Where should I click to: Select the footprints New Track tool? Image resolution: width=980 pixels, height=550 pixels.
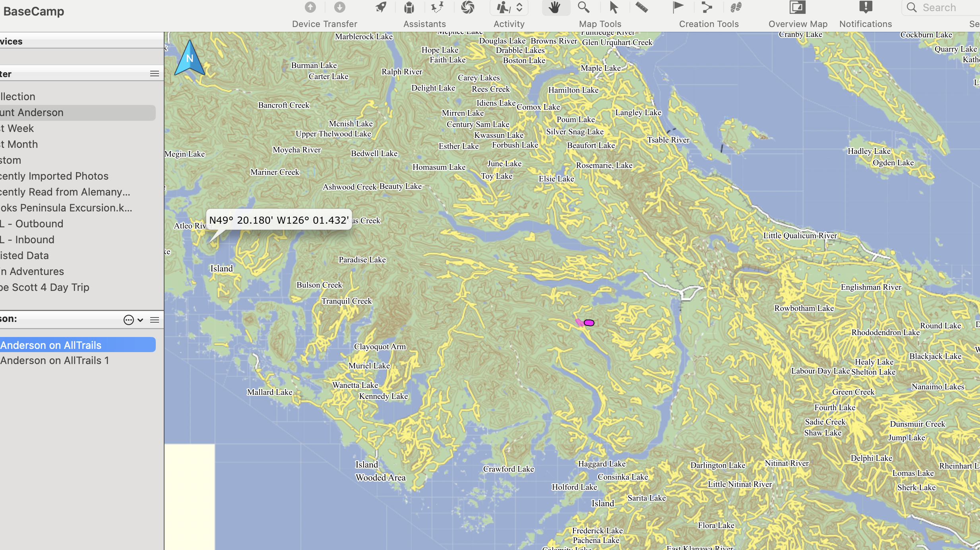pos(736,7)
